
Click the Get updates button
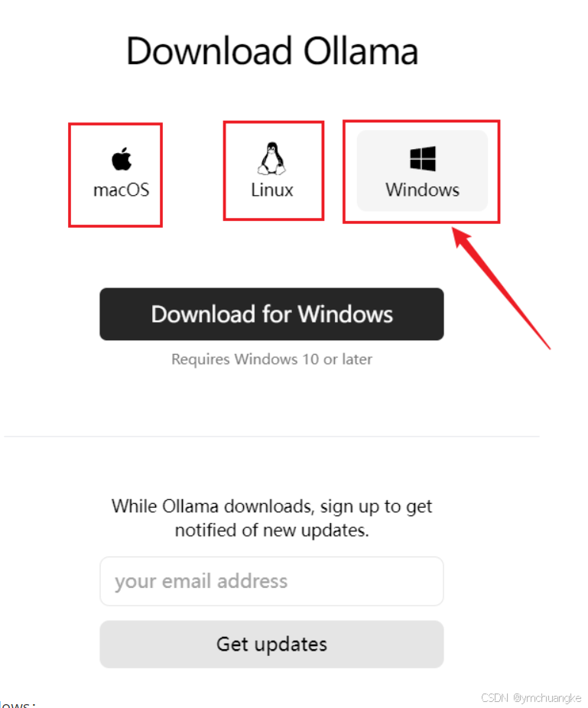point(272,645)
